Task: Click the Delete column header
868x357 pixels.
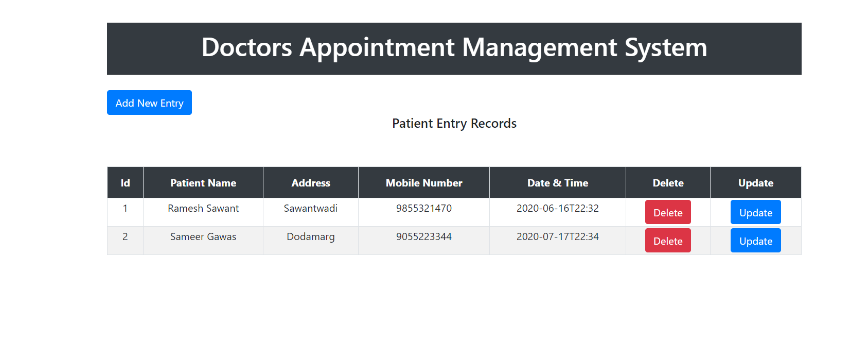Action: click(x=668, y=182)
